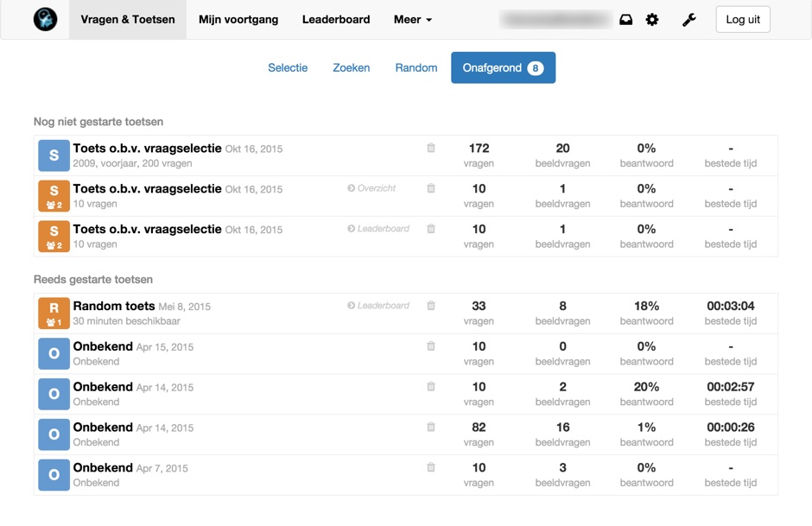
Task: Go to Mijn voortgang page
Action: coord(238,20)
